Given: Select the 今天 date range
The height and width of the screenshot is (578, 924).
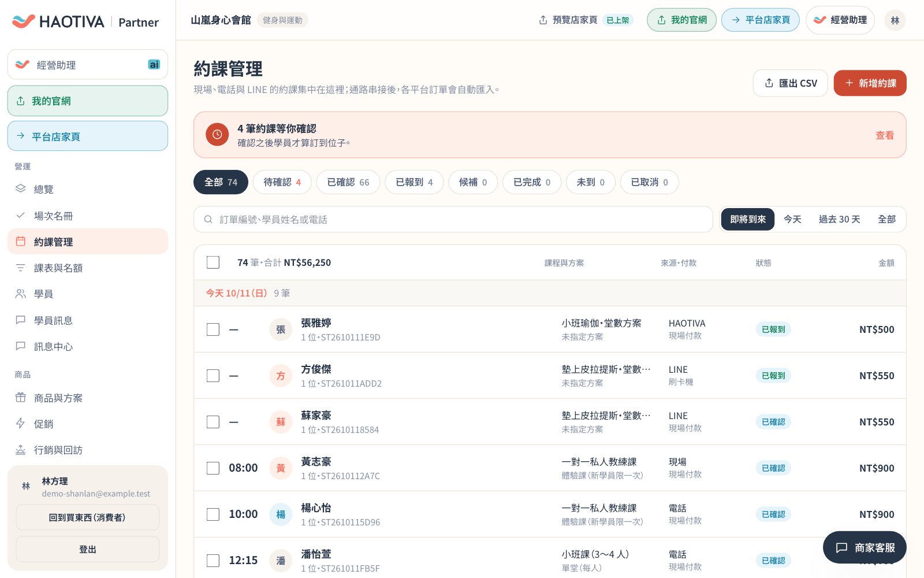Looking at the screenshot, I should (x=792, y=220).
